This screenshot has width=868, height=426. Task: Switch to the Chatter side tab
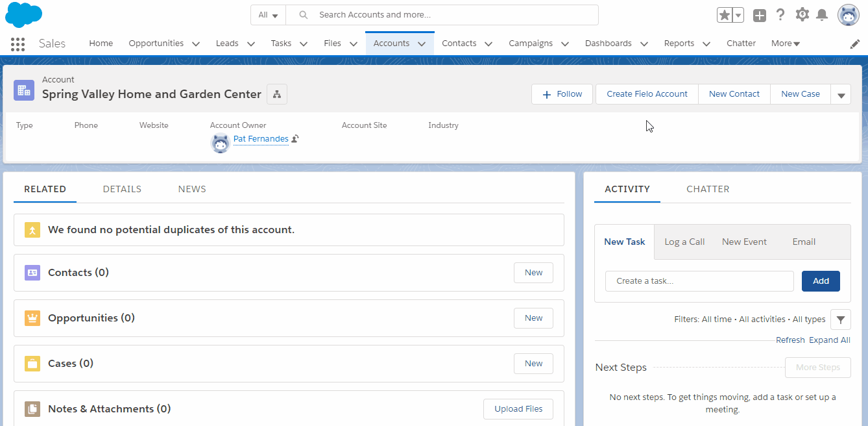point(708,189)
